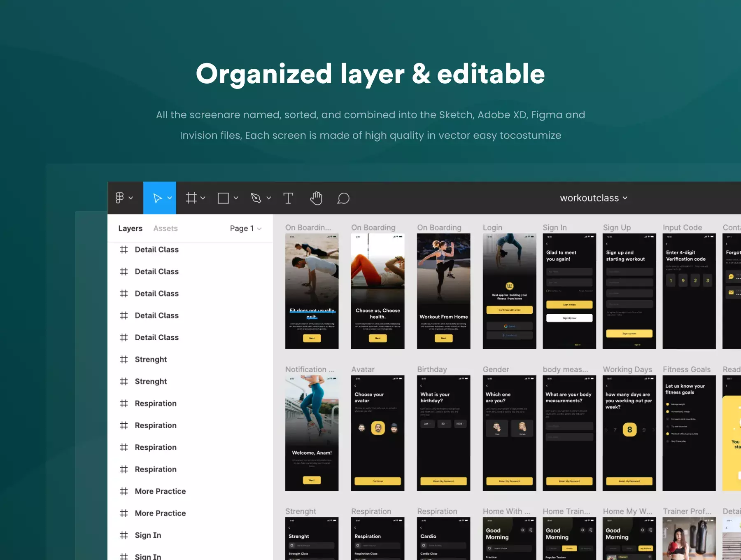Viewport: 741px width, 560px height.
Task: Select the Frame tool
Action: [191, 198]
